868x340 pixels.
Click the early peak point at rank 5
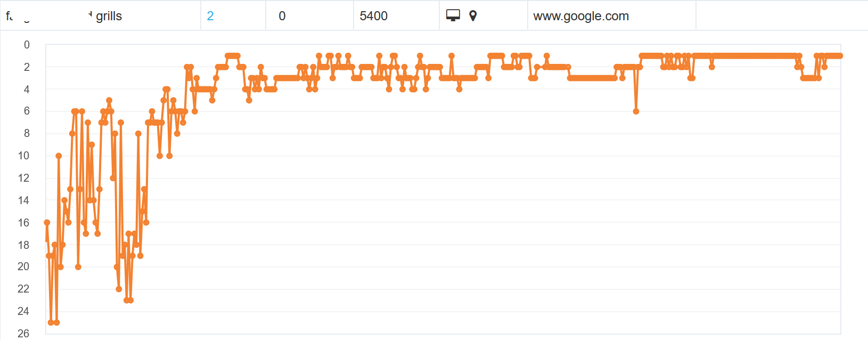pyautogui.click(x=109, y=100)
